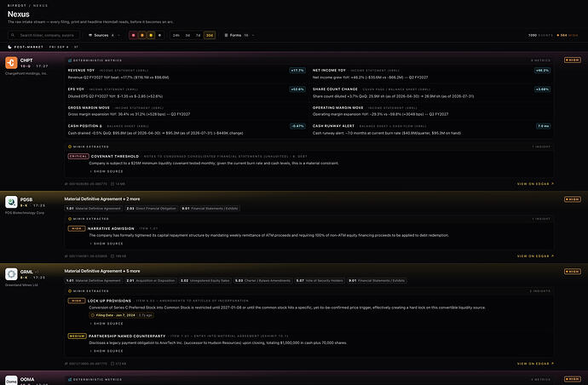The width and height of the screenshot is (588, 385).
Task: Click the warning icon beside Cash Position
Action: tap(101, 126)
